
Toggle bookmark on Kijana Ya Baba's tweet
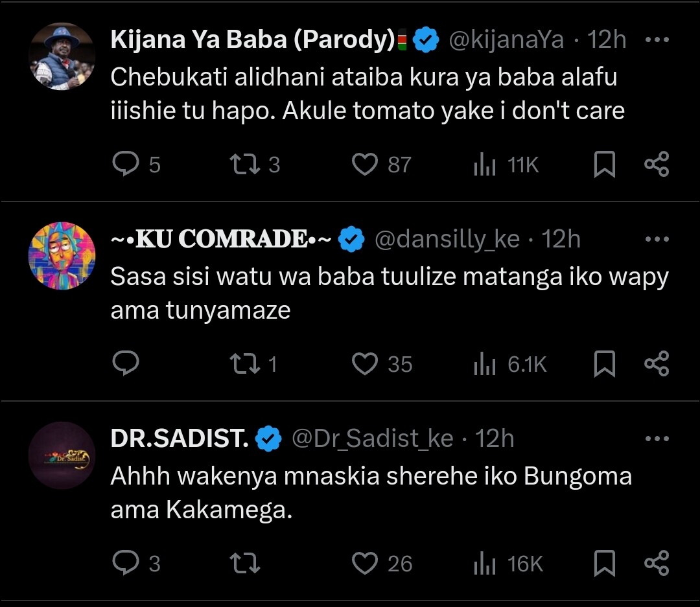click(x=604, y=165)
